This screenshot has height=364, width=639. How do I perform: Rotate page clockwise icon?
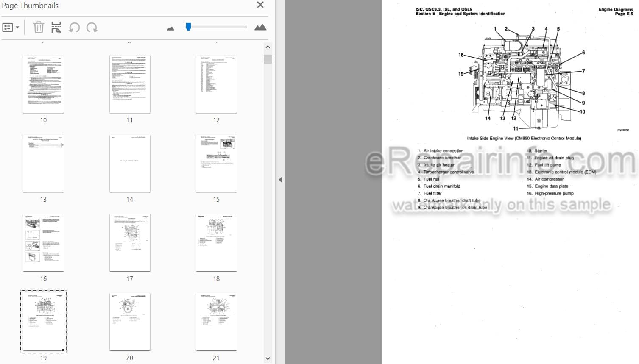pyautogui.click(x=92, y=28)
